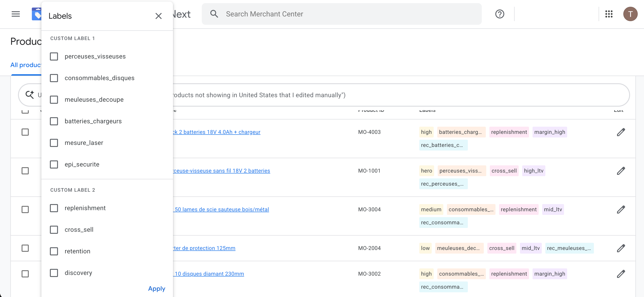
Task: Open the 50 lames de scie sauteuse link
Action: 221,209
